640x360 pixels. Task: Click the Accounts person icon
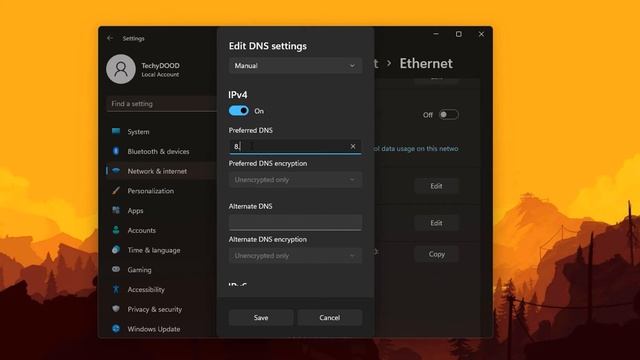pos(116,230)
